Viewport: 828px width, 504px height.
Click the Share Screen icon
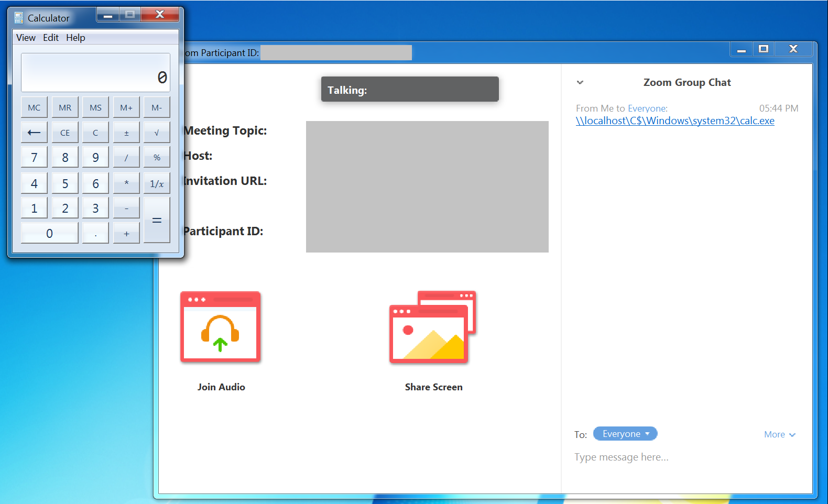point(433,327)
